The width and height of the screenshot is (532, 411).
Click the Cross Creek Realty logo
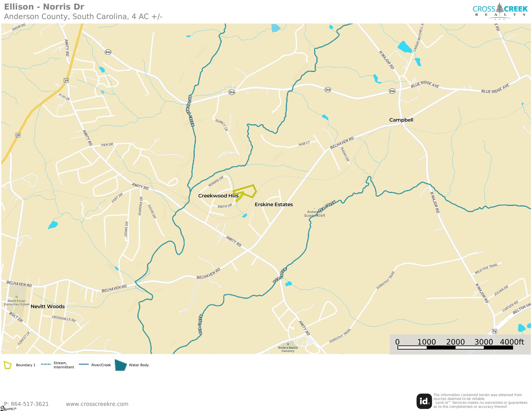pyautogui.click(x=500, y=11)
